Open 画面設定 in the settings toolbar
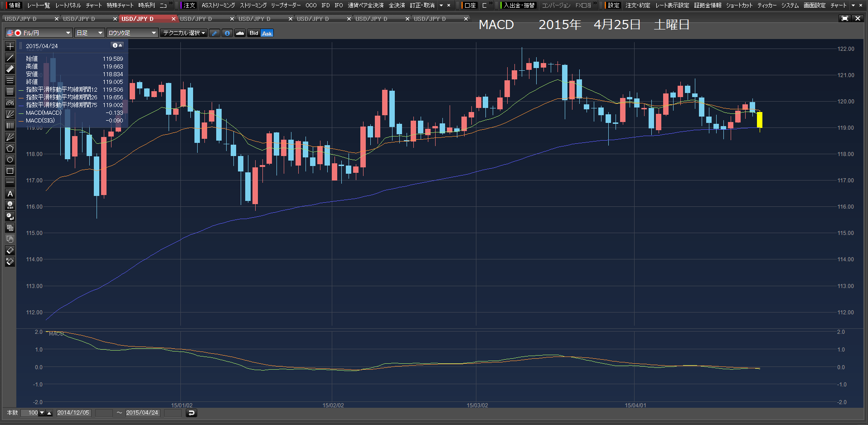Image resolution: width=868 pixels, height=425 pixels. tap(815, 5)
